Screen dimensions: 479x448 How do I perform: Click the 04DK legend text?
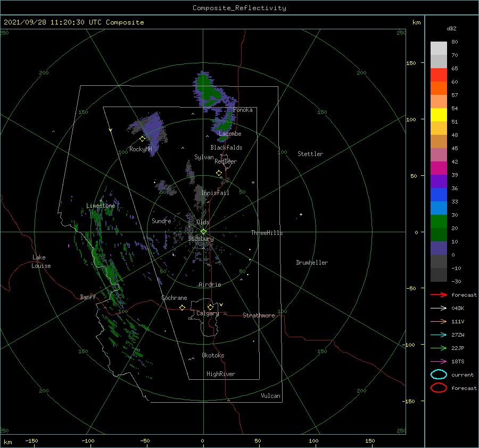tap(458, 308)
